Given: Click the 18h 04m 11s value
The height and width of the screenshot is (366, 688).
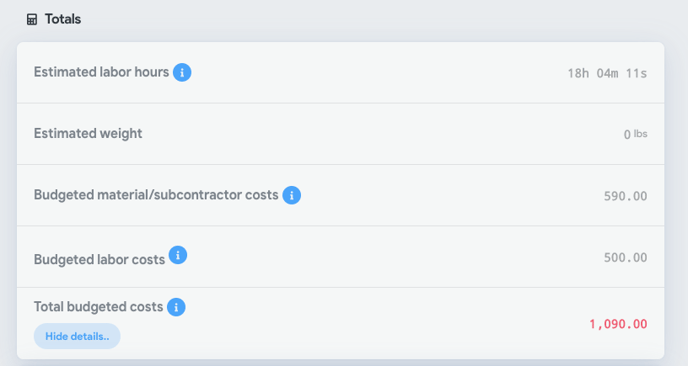Looking at the screenshot, I should 607,73.
